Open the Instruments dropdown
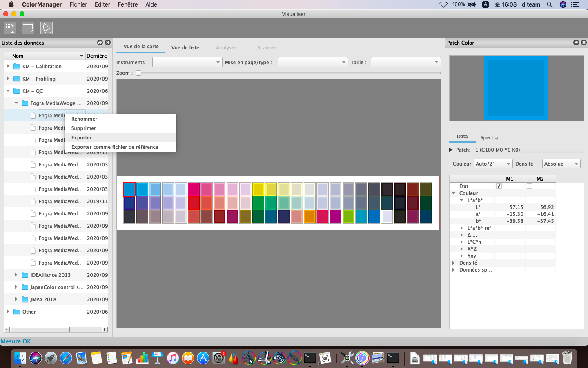 187,62
